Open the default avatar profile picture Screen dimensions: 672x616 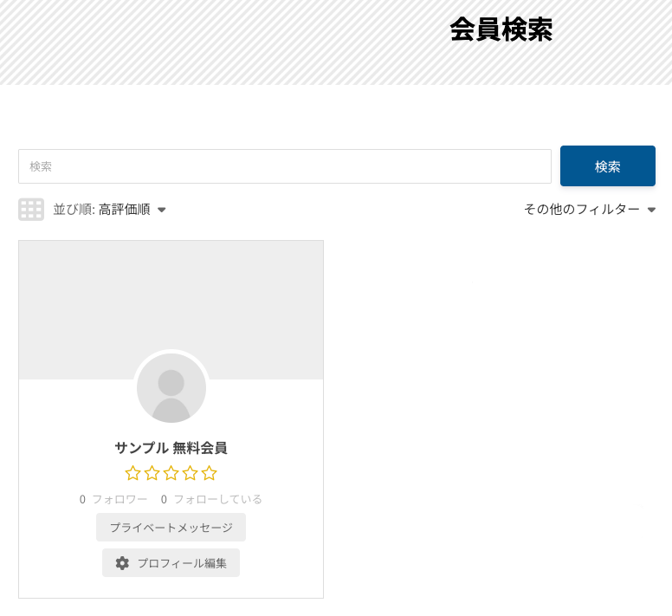point(171,388)
